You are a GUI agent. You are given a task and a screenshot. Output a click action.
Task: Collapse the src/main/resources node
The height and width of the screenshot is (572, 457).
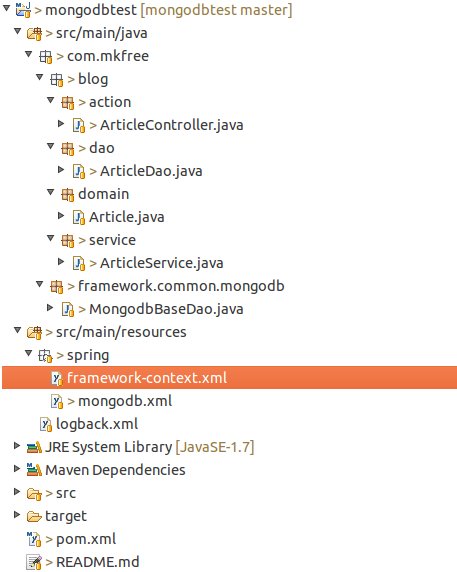pos(18,330)
